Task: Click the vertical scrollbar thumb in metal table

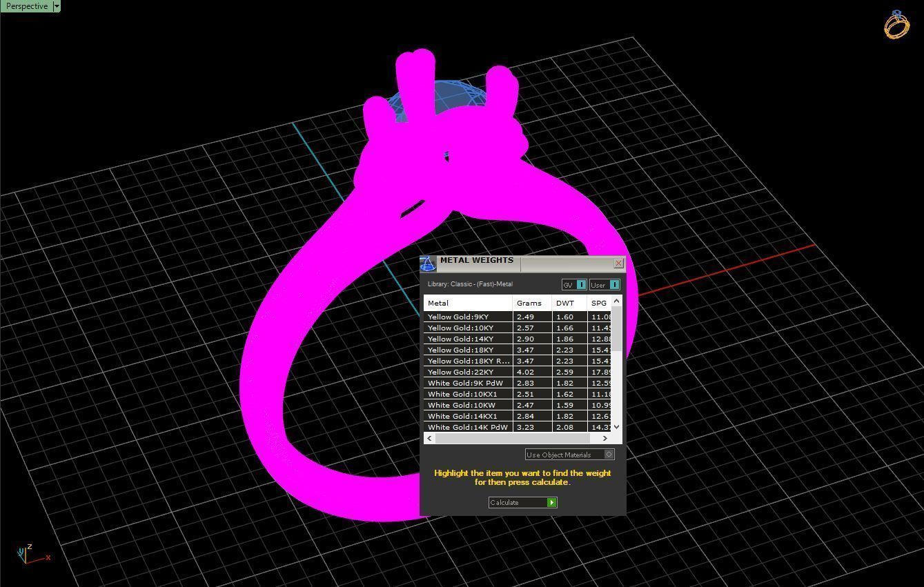Action: 617,329
